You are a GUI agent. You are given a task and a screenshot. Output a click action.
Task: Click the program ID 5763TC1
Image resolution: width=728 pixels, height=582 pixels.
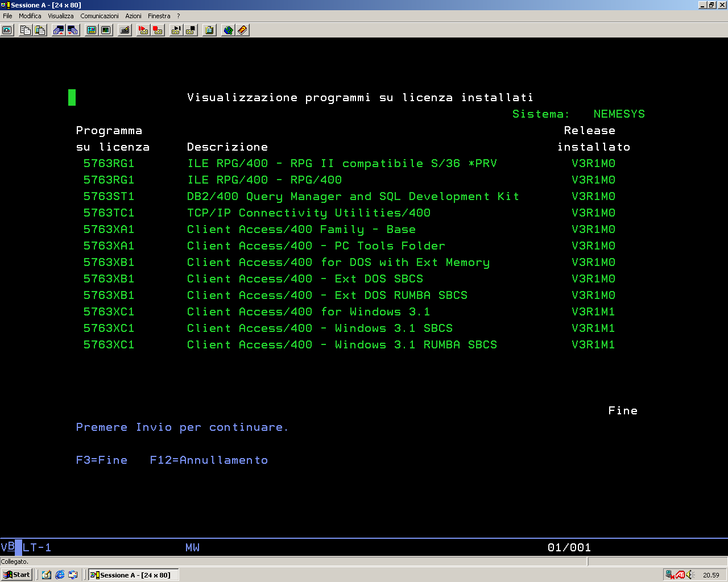coord(109,213)
